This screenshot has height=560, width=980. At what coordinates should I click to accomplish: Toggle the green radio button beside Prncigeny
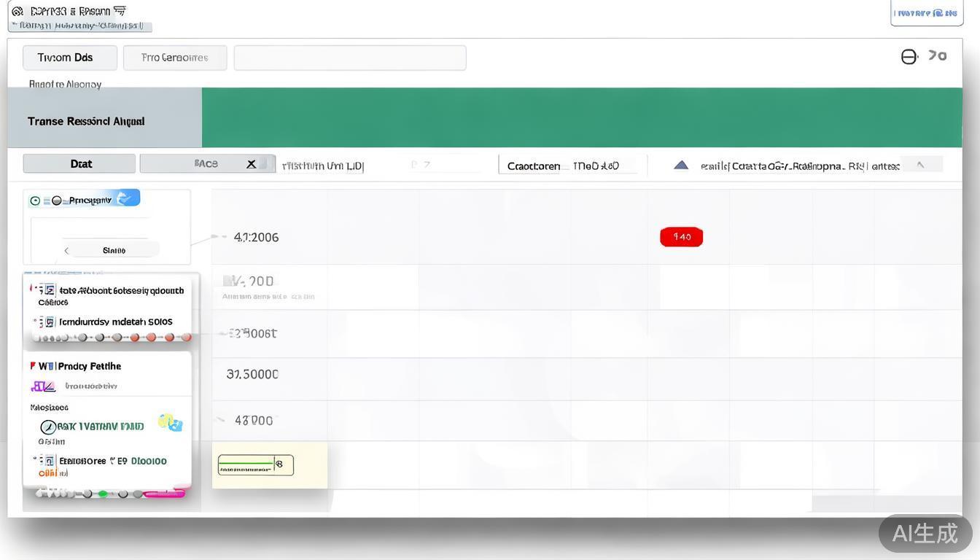35,201
